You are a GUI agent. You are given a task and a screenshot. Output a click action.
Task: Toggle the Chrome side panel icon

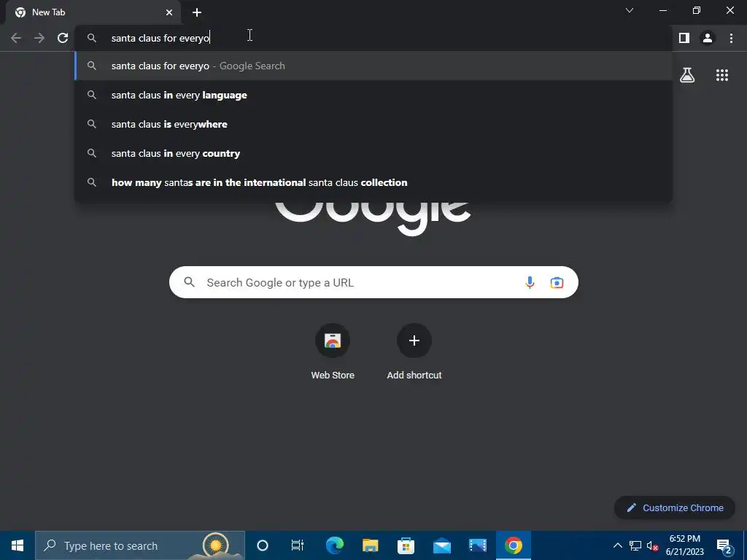pos(684,38)
